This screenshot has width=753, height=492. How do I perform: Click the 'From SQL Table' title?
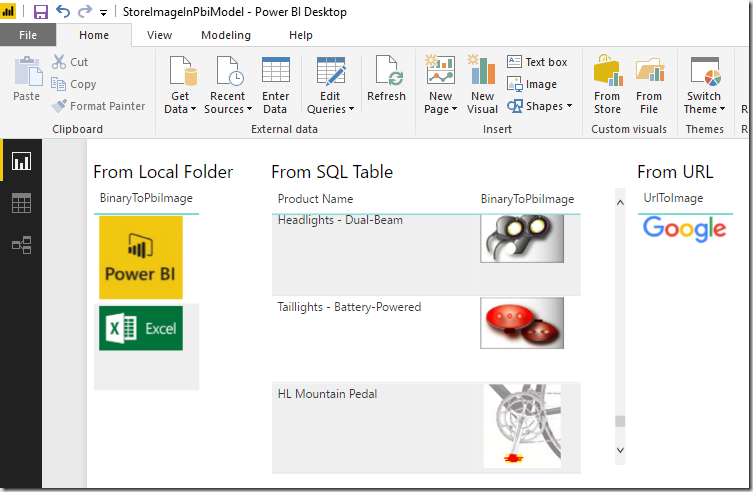332,172
